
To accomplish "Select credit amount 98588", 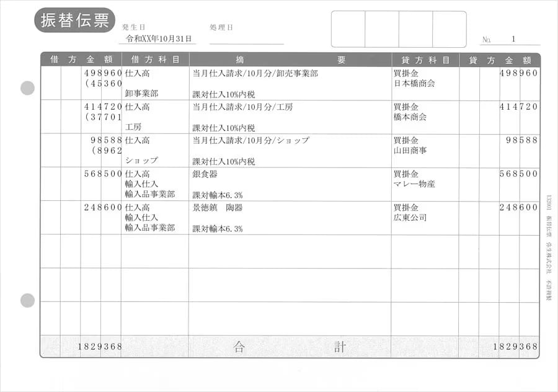I will (x=521, y=140).
